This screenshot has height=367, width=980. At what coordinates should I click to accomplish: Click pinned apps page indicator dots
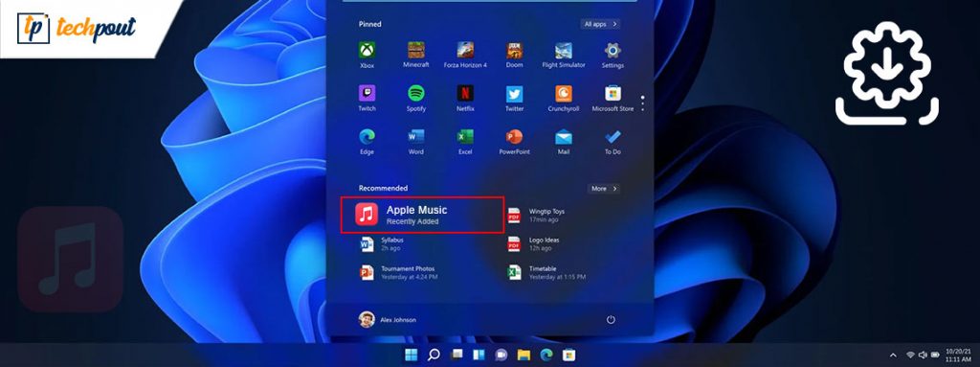click(642, 103)
